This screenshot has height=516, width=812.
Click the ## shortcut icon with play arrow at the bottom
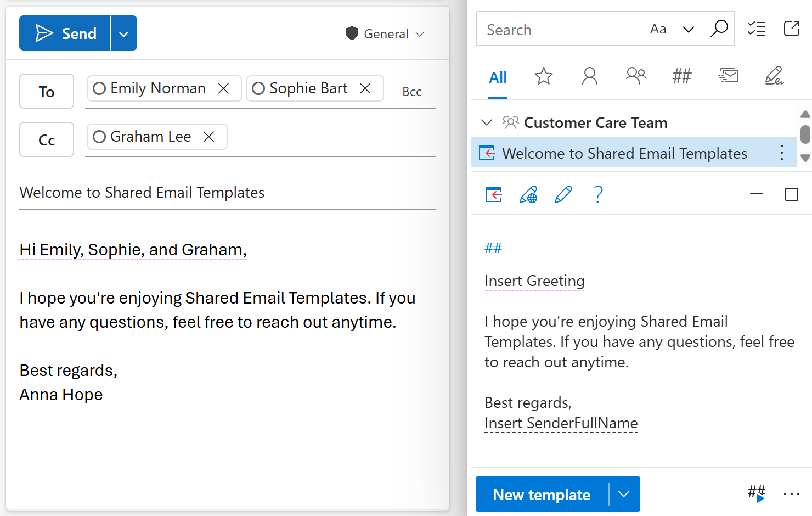757,493
